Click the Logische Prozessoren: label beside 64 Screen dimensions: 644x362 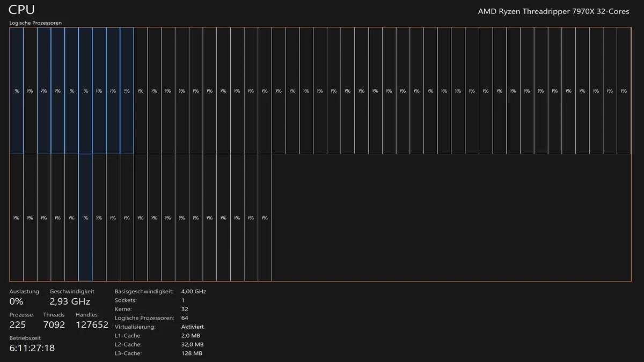144,318
